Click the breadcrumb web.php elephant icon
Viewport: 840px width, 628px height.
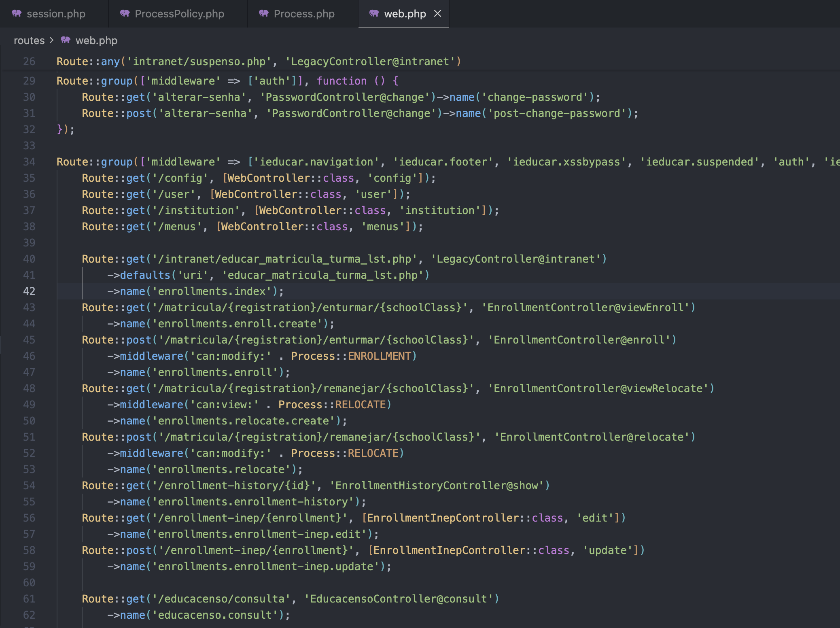pyautogui.click(x=66, y=40)
